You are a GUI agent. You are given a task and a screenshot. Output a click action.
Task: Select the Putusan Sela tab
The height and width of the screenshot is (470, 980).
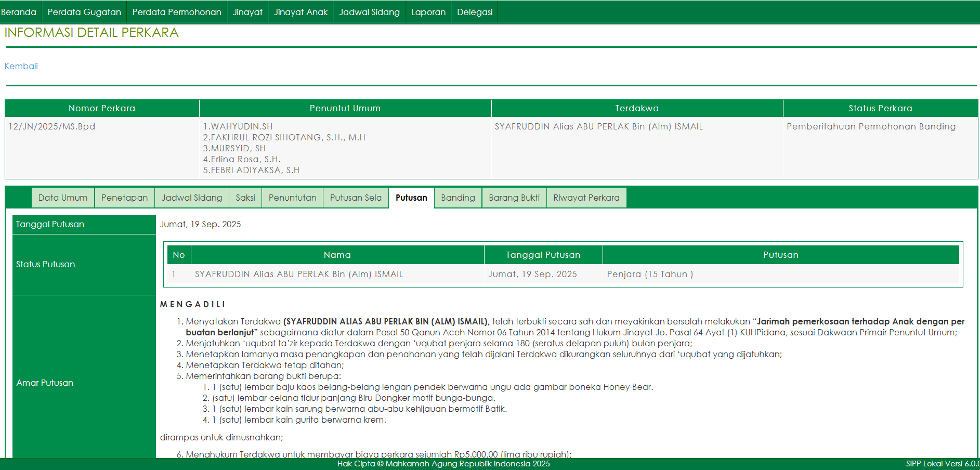click(x=356, y=198)
